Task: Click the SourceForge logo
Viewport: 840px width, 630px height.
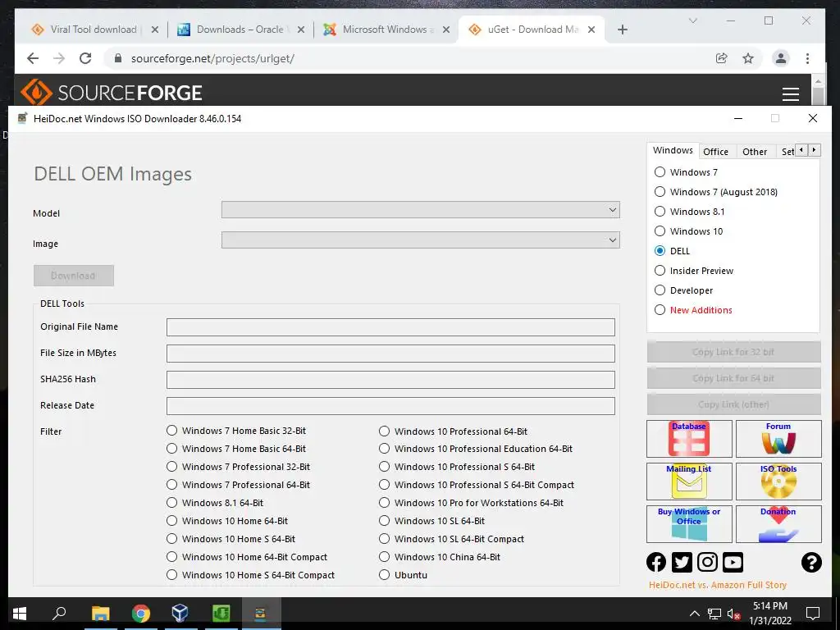Action: pyautogui.click(x=112, y=93)
